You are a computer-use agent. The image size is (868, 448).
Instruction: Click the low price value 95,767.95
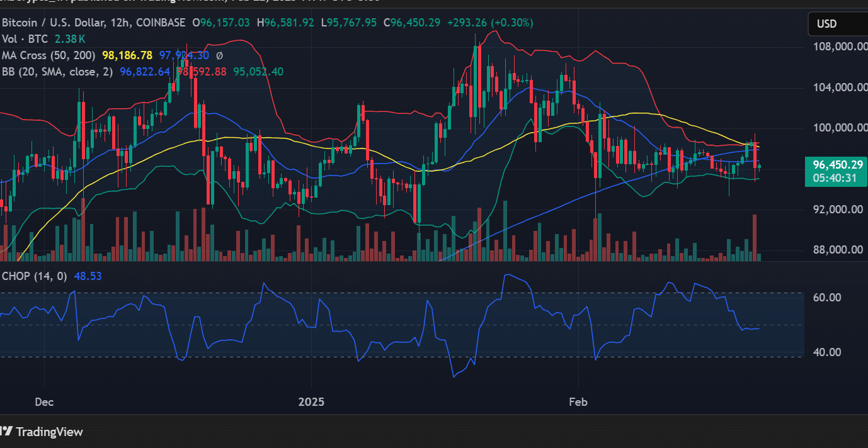(x=352, y=23)
